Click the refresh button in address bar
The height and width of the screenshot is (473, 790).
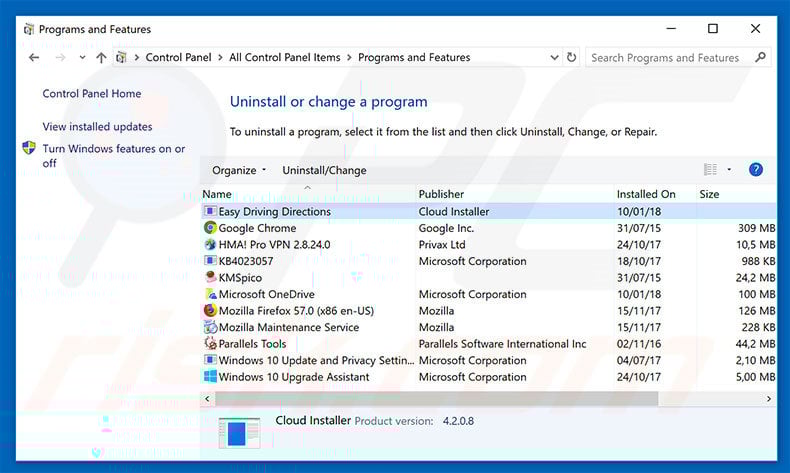571,57
